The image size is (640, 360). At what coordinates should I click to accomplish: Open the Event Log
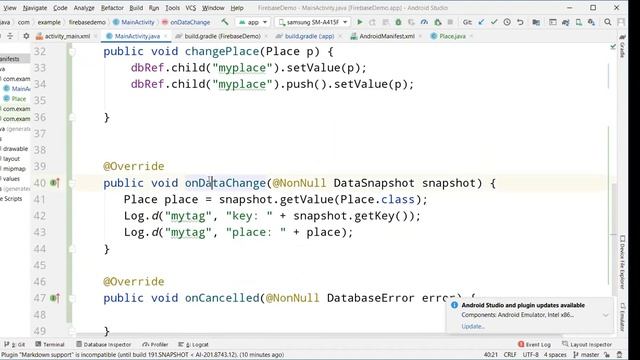(x=534, y=344)
